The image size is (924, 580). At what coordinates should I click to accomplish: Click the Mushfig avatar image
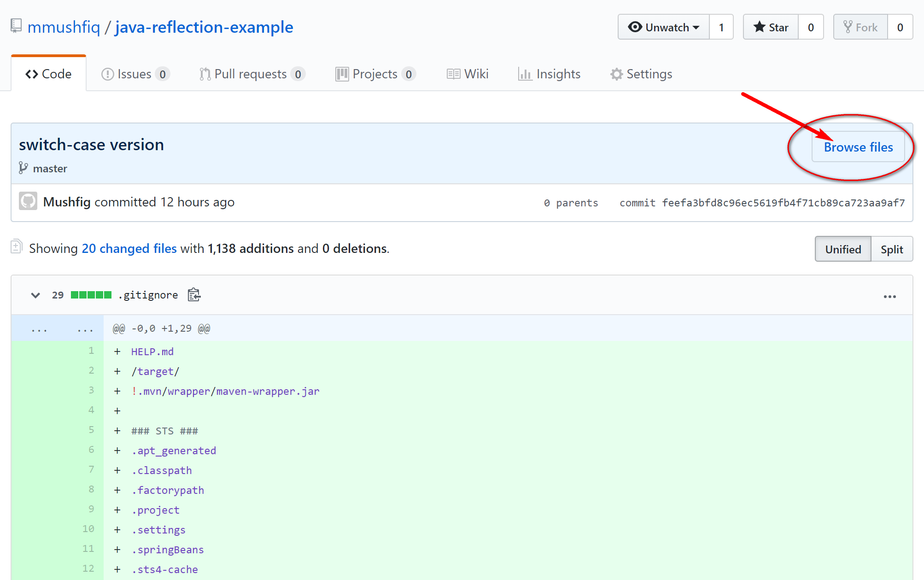(28, 201)
